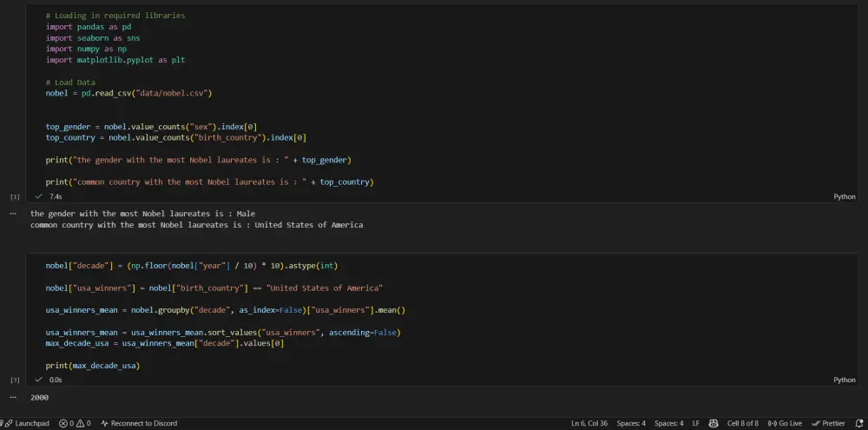This screenshot has height=430, width=868.
Task: Click the 7.4s execution success checkmark
Action: point(39,196)
